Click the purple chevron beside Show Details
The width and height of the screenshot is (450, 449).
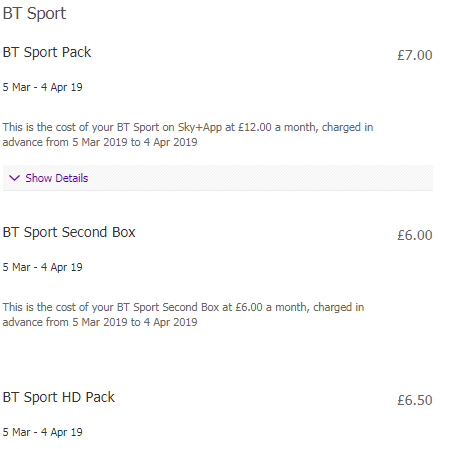click(x=15, y=178)
